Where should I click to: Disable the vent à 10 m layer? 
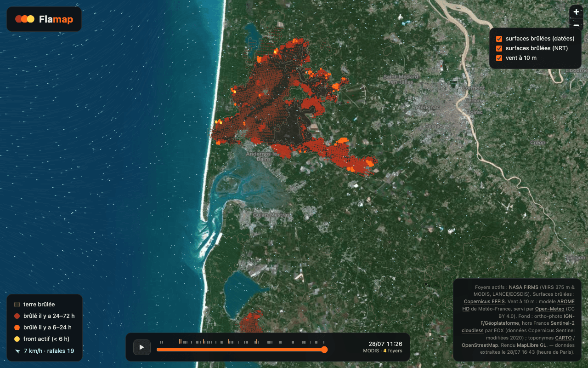coord(499,58)
